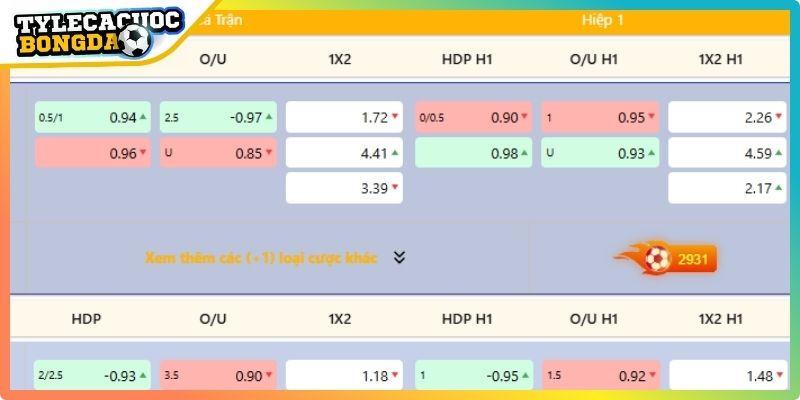The image size is (800, 400).
Task: Switch to the Cả Trận tab
Action: [220, 21]
